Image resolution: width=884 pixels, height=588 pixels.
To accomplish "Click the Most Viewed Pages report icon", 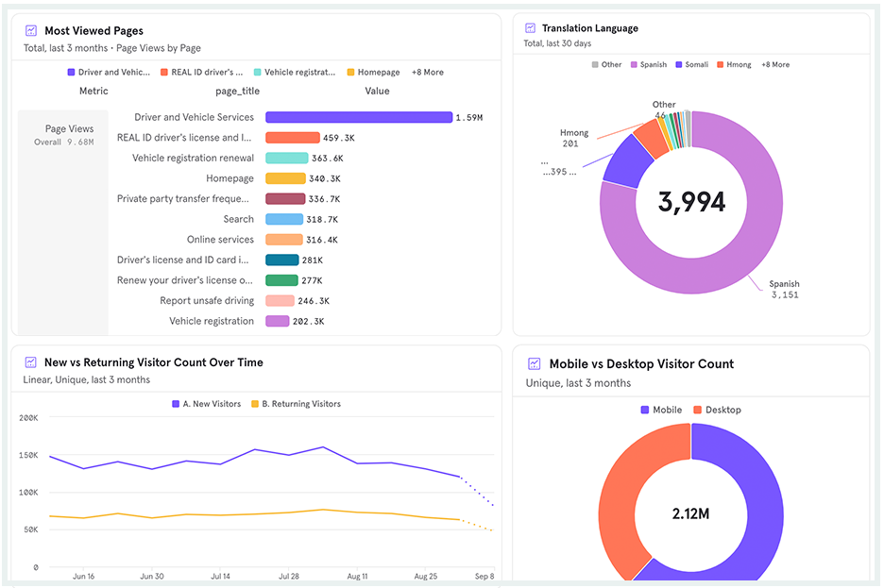I will [31, 30].
